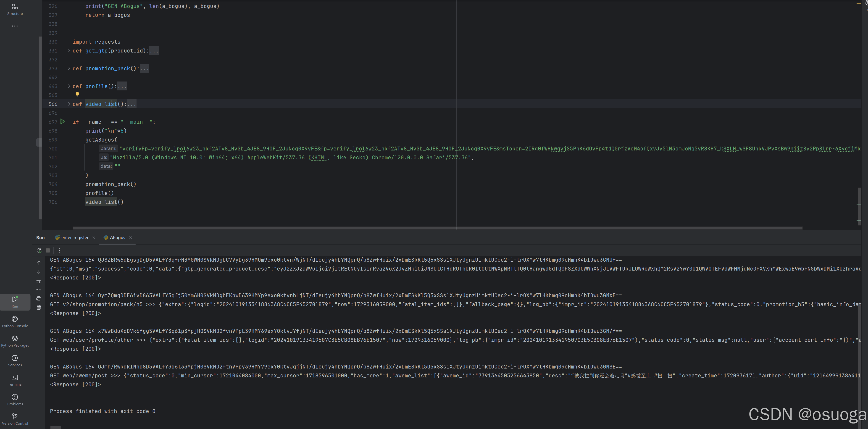Image resolution: width=868 pixels, height=429 pixels.
Task: Click the intention light bulb above video_list
Action: pos(77,95)
